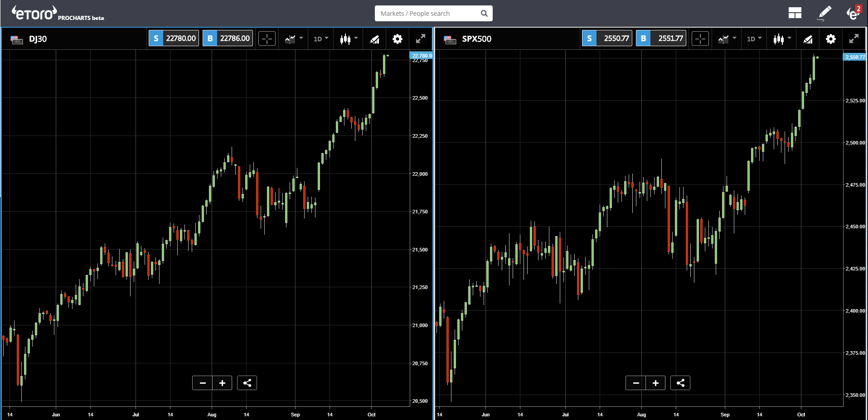Click the DJ30 flag instrument icon

17,39
